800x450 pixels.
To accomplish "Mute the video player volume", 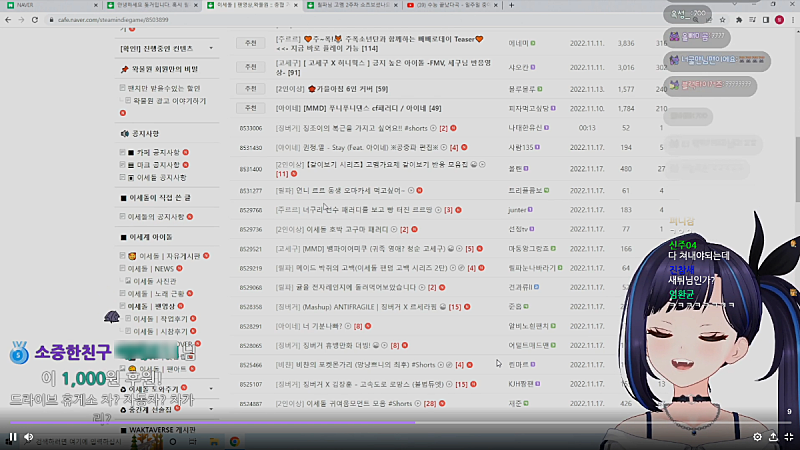I will (x=29, y=437).
